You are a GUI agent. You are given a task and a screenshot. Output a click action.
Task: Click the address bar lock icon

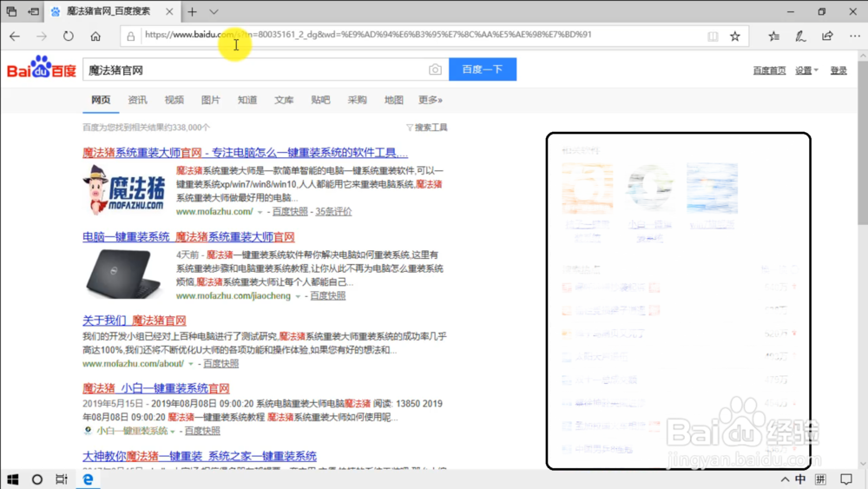(131, 36)
